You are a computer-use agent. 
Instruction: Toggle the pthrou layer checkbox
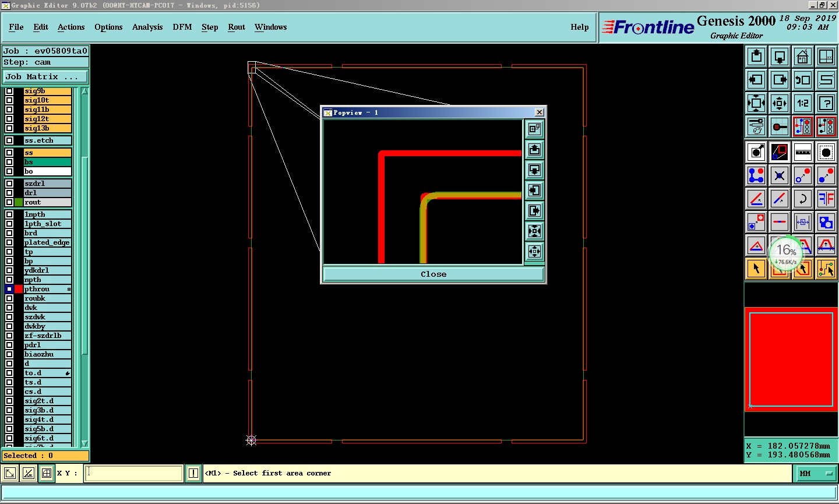9,289
